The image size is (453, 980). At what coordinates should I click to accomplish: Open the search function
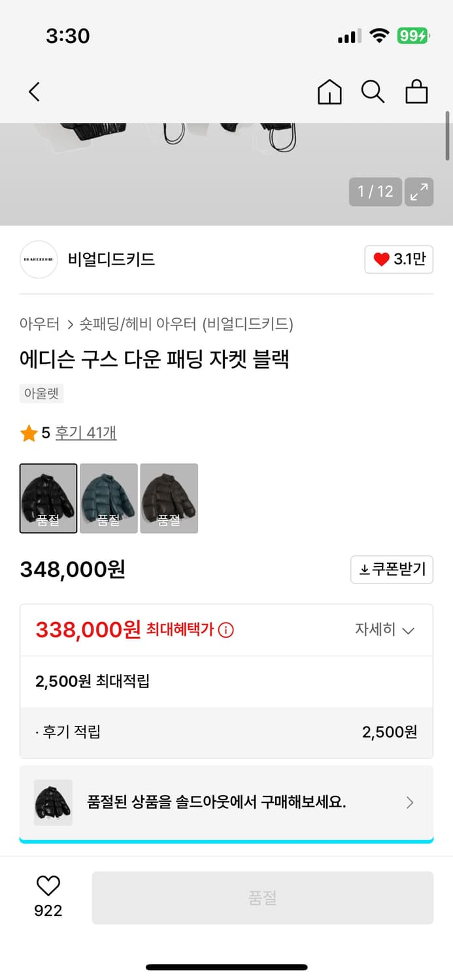pos(373,92)
